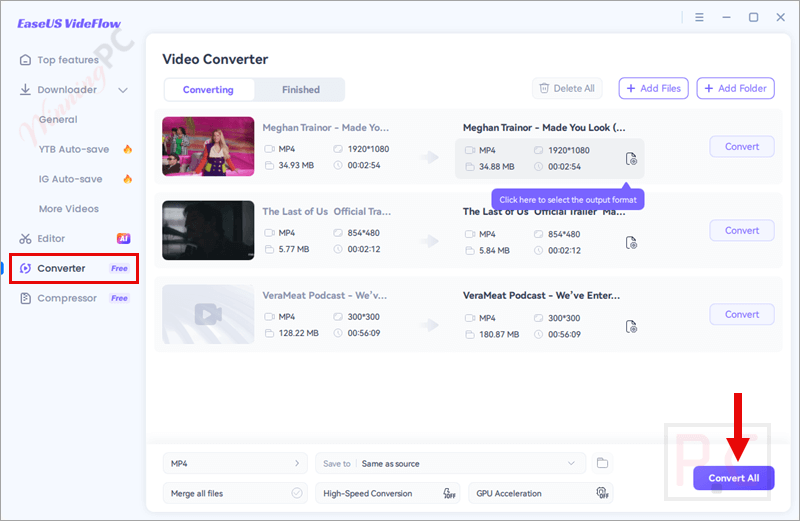Open Top features in sidebar
The height and width of the screenshot is (521, 800).
(68, 60)
